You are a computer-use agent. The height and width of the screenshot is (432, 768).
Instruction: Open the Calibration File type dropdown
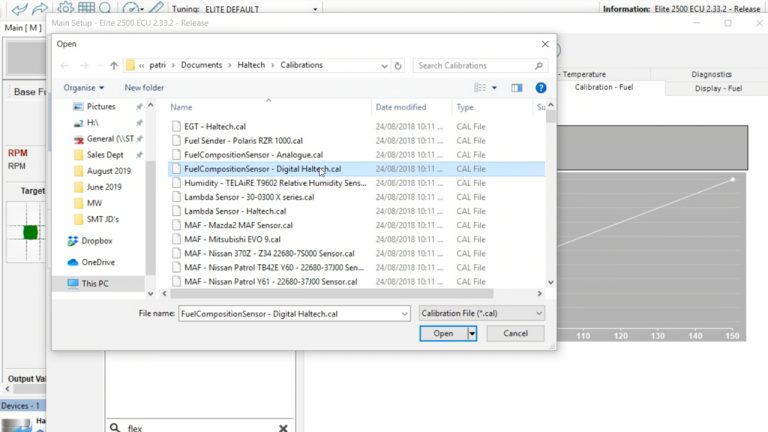482,313
